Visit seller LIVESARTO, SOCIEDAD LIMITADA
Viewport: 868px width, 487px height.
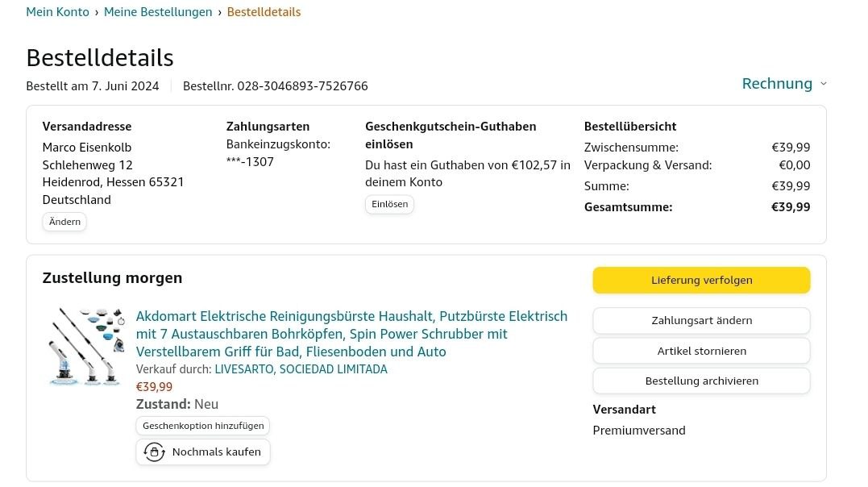pyautogui.click(x=301, y=369)
